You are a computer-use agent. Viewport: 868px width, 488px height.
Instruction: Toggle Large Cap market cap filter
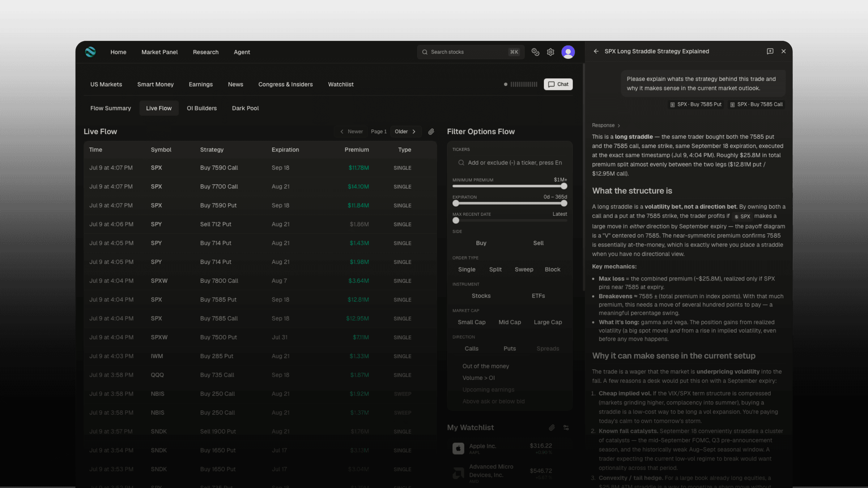click(x=548, y=322)
